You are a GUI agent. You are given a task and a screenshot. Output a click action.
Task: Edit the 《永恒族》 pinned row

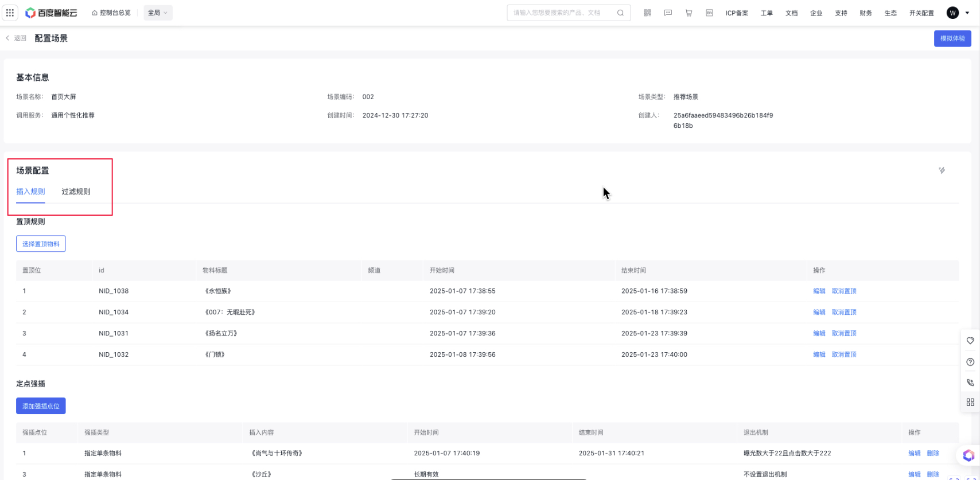[819, 291]
